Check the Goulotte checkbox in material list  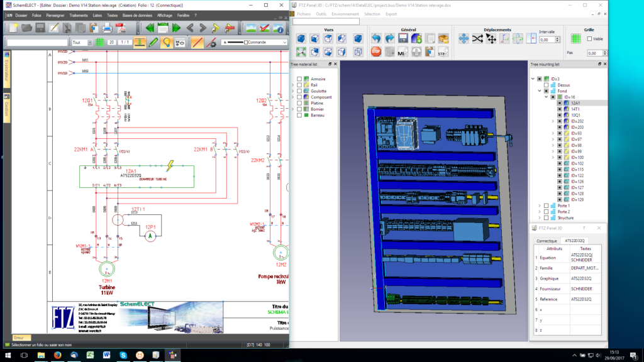299,91
